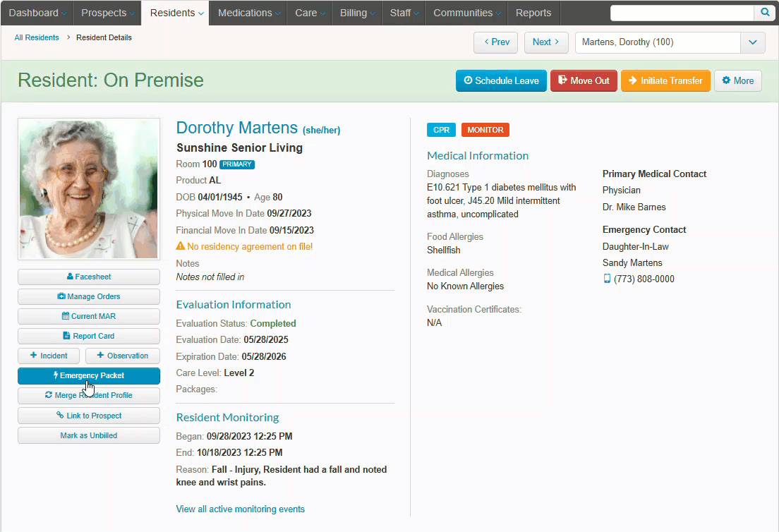The image size is (779, 532).
Task: Click the Dorothy Martens name heading
Action: pos(236,128)
